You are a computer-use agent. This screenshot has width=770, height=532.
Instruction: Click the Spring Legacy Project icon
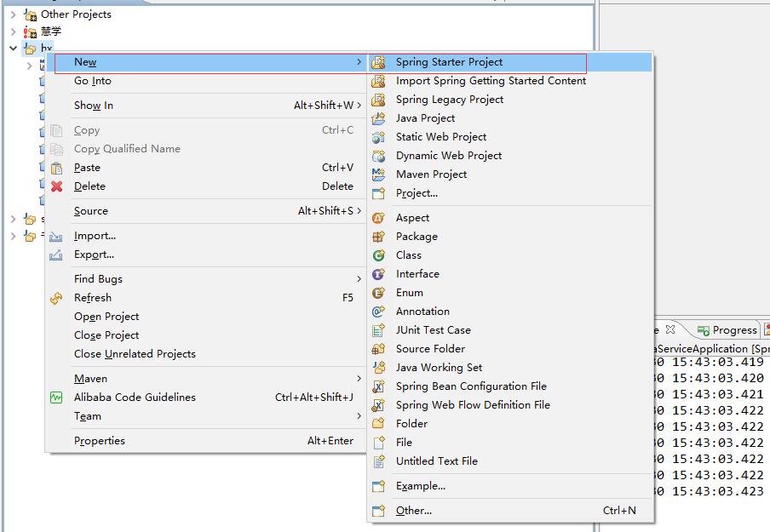click(379, 100)
